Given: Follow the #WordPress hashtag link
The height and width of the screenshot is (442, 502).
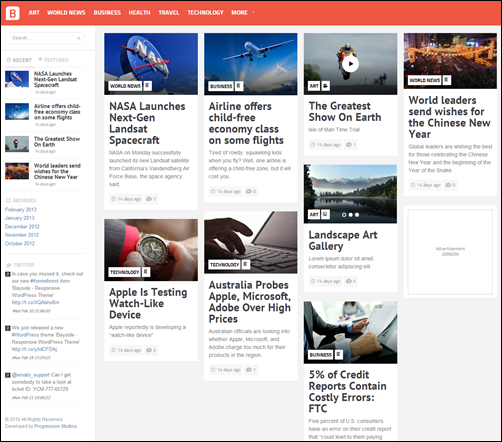Looking at the screenshot, I should [25, 335].
